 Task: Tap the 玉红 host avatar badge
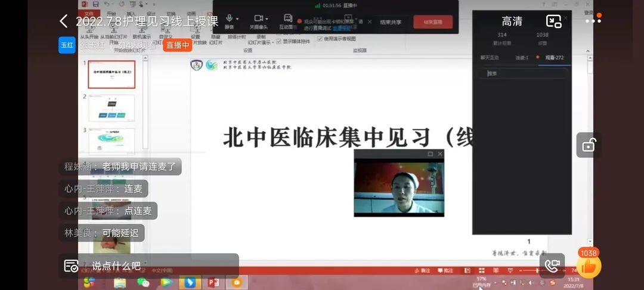tap(67, 45)
